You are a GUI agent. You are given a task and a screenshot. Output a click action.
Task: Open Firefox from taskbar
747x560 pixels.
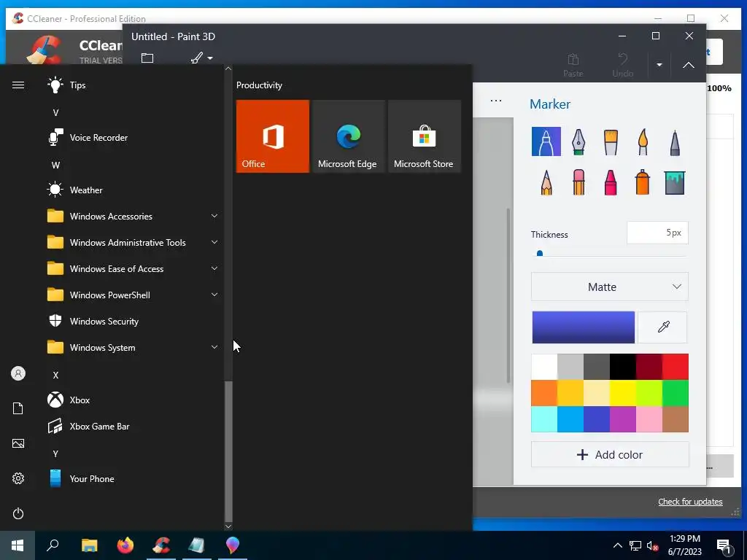pos(125,545)
